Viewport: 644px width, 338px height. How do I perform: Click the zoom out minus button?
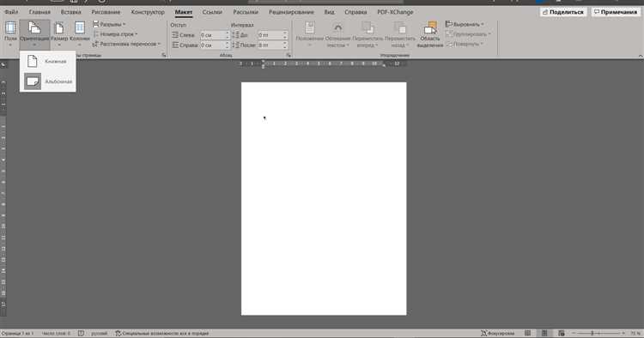tap(574, 334)
